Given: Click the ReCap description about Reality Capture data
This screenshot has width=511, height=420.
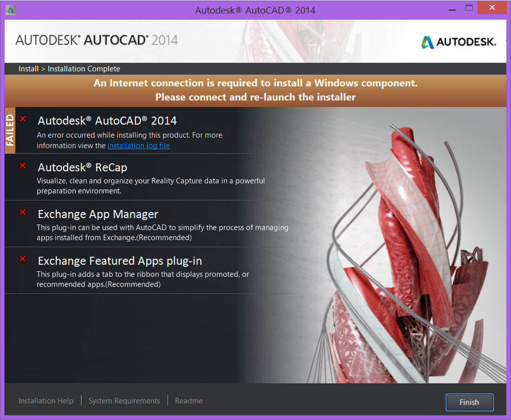Looking at the screenshot, I should tap(150, 185).
